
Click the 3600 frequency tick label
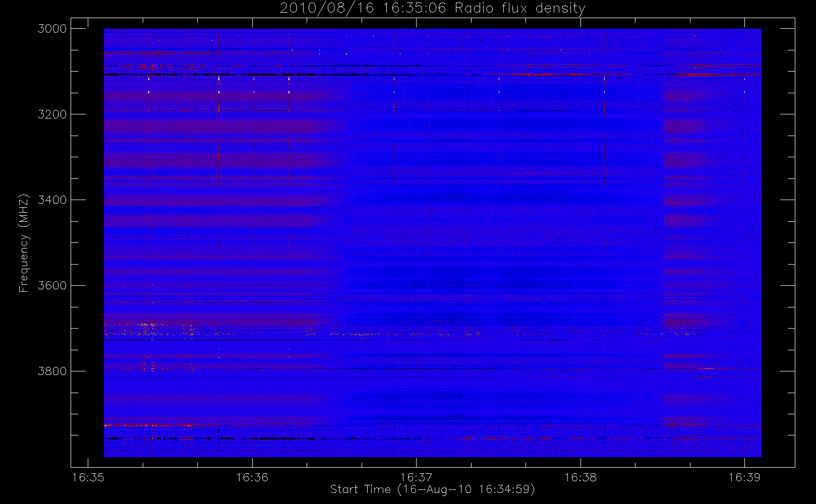pyautogui.click(x=52, y=286)
